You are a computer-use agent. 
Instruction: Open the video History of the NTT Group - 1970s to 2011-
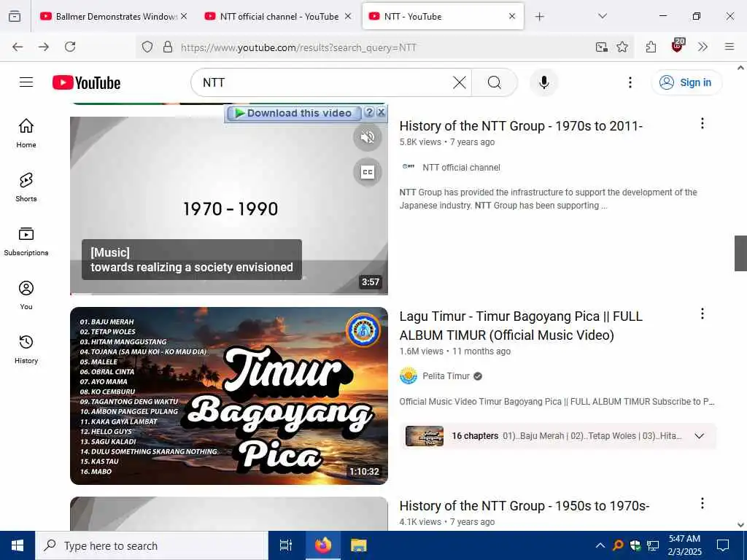(x=521, y=125)
